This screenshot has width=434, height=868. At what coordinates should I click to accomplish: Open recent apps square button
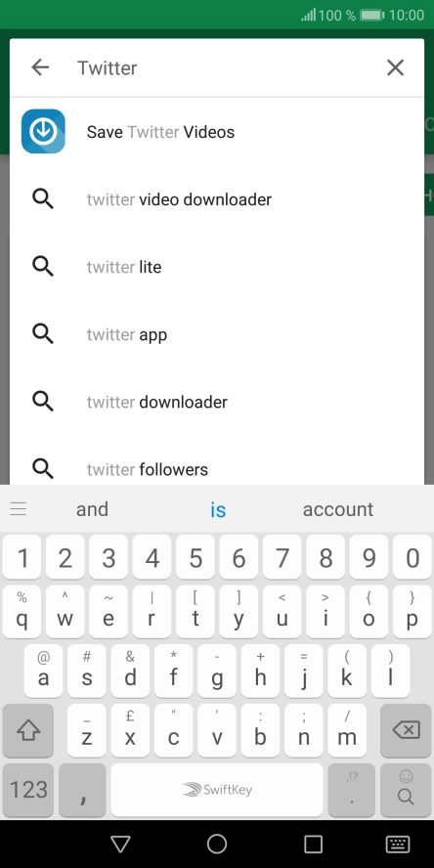coord(314,844)
